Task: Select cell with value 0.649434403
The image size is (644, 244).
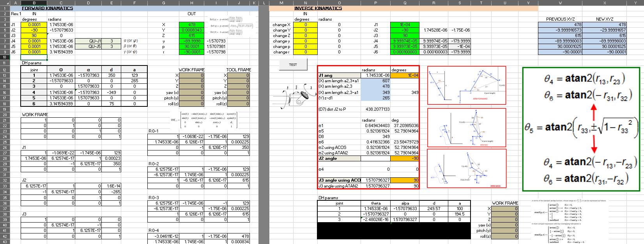Action: click(x=376, y=126)
